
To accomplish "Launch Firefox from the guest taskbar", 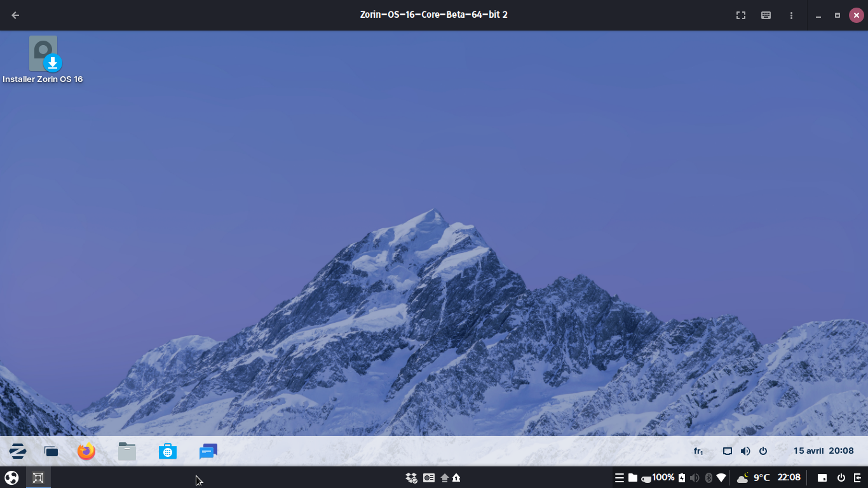I will [86, 452].
